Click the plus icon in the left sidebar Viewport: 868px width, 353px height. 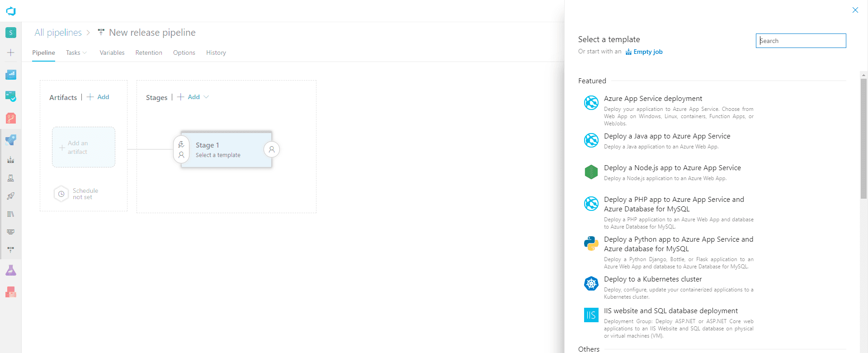[11, 52]
